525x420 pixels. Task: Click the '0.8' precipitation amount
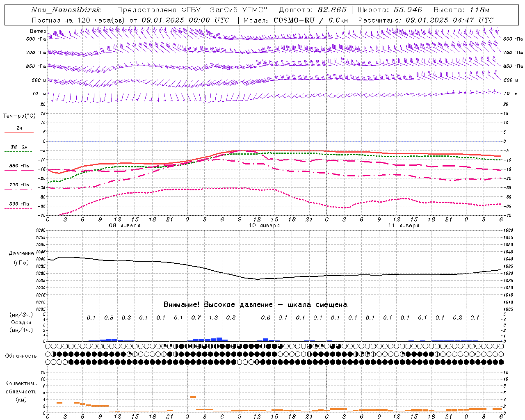pos(109,318)
